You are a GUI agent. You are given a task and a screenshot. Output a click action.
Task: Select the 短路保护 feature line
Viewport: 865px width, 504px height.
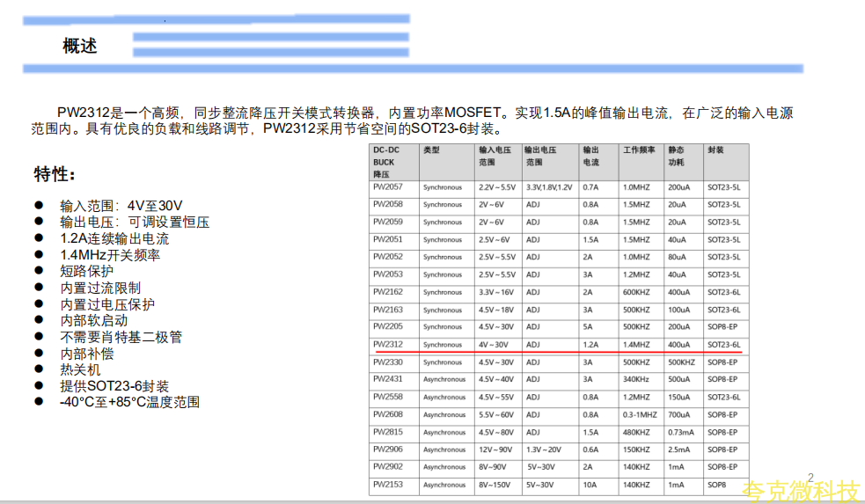(86, 271)
